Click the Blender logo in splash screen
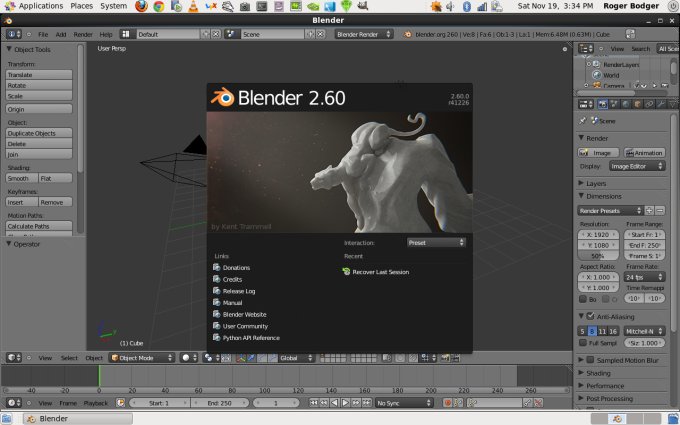This screenshot has height=425, width=680. click(222, 98)
